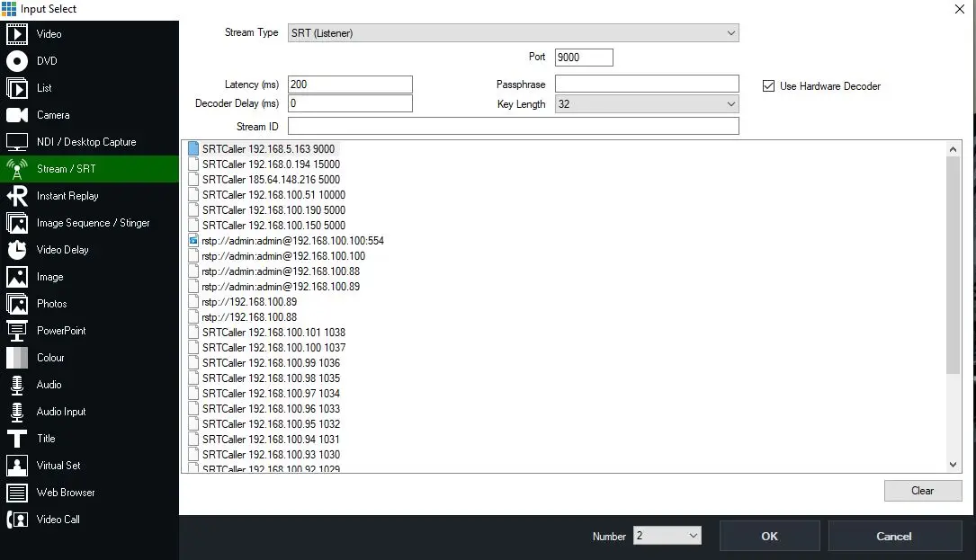Select SRTCaller 192.168.100.51 10000 text
976x560 pixels.
(273, 195)
